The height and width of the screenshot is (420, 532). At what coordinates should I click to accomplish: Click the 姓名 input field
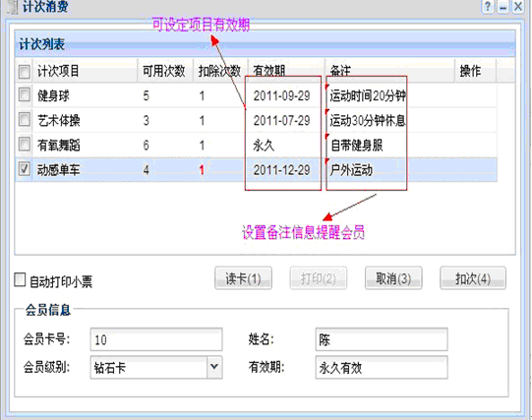click(382, 339)
